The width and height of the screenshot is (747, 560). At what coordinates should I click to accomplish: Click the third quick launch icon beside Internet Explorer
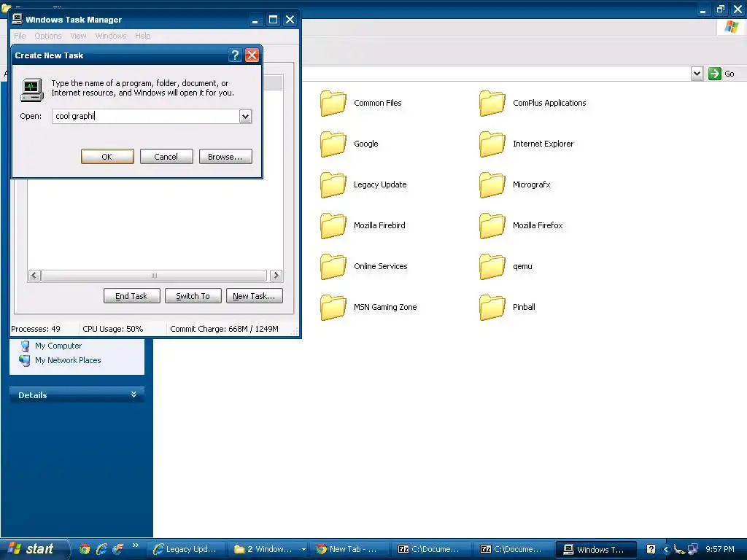[x=117, y=549]
